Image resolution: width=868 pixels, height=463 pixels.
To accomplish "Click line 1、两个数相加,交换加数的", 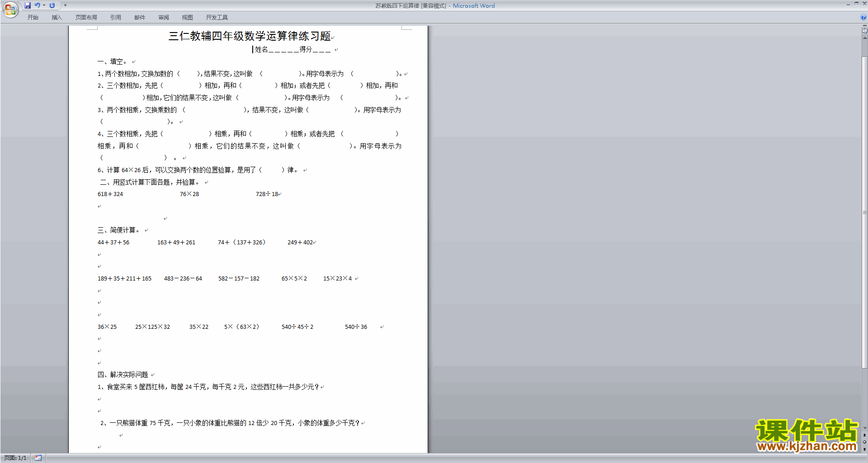I will [x=250, y=74].
